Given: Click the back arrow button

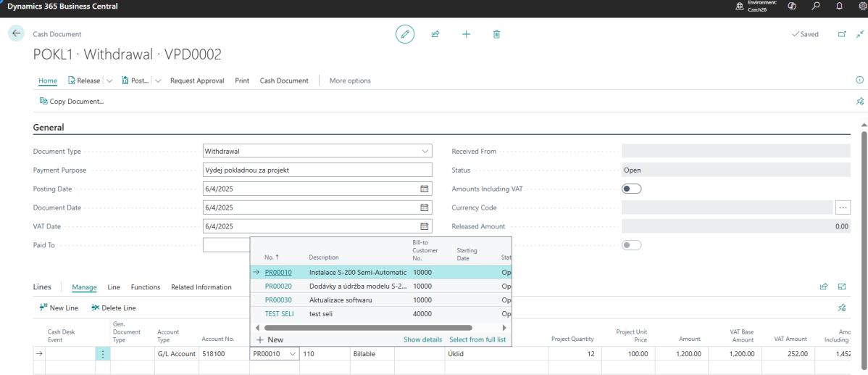Looking at the screenshot, I should click(x=16, y=34).
